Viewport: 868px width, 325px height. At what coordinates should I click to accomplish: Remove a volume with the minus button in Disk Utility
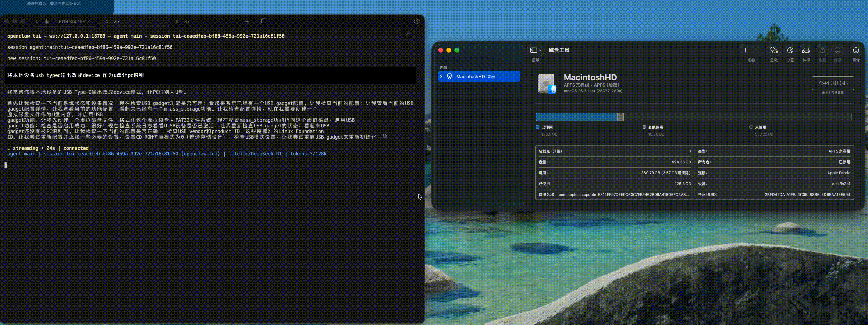click(x=757, y=50)
